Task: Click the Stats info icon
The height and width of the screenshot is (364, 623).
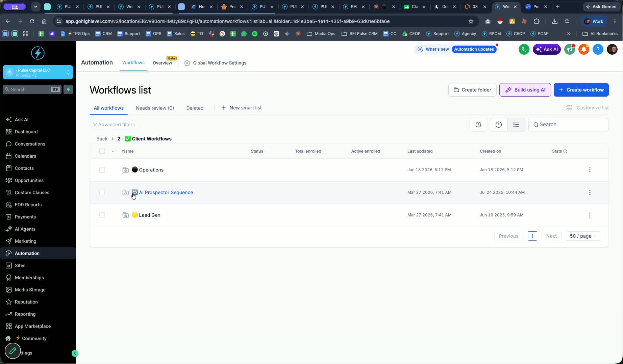Action: tap(565, 151)
